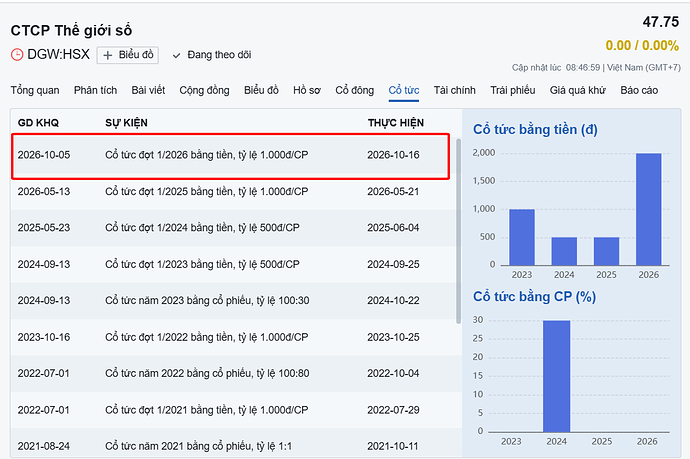Viewport: 690px width, 459px height.
Task: Click the THỰC HIỆN column header
Action: coord(396,123)
